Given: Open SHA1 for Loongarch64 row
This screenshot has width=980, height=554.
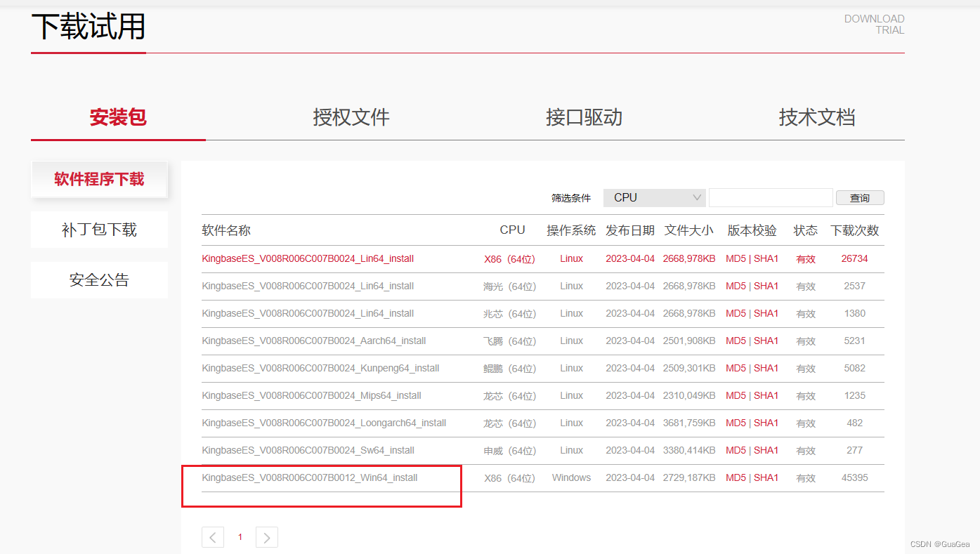Looking at the screenshot, I should tap(766, 423).
